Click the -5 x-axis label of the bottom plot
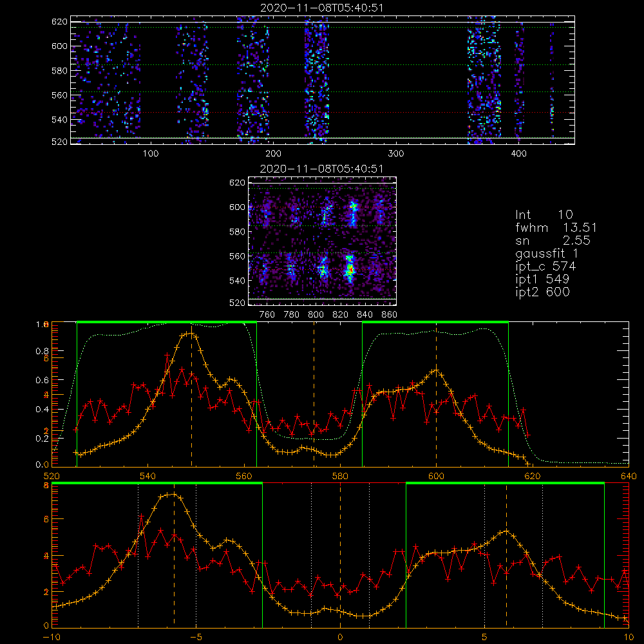The height and width of the screenshot is (644, 644). click(x=196, y=638)
